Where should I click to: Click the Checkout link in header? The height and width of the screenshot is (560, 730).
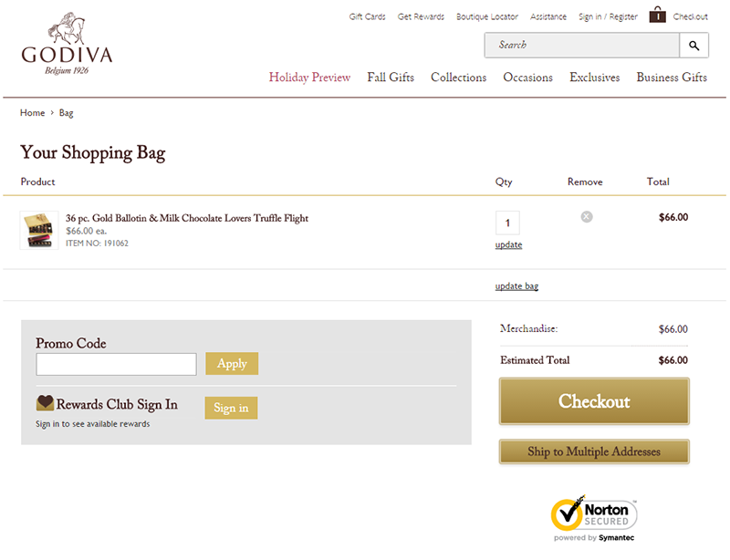(x=690, y=16)
